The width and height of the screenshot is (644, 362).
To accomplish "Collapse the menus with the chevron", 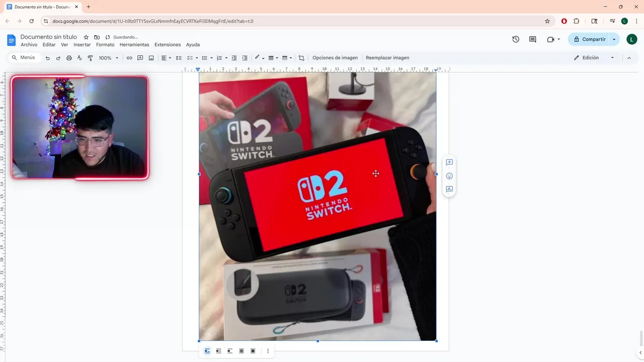I will [x=629, y=58].
